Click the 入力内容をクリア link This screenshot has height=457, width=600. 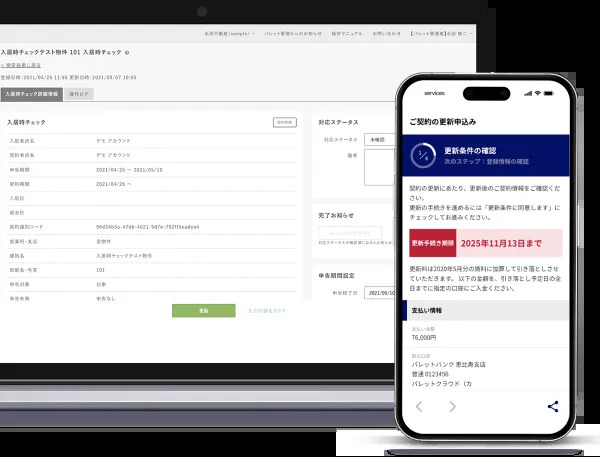click(267, 311)
